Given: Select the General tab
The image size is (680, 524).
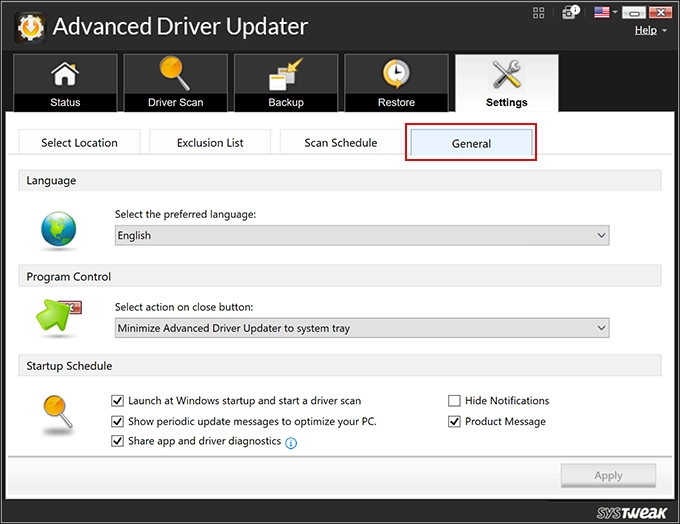Looking at the screenshot, I should point(471,143).
